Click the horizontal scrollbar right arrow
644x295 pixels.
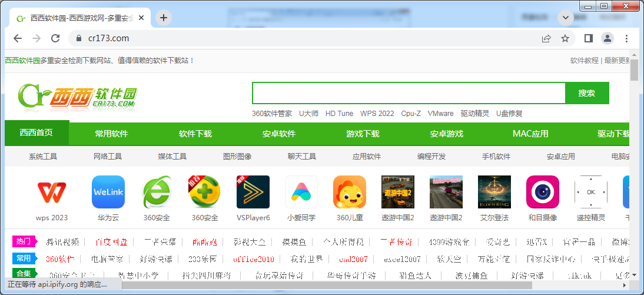tap(625, 285)
